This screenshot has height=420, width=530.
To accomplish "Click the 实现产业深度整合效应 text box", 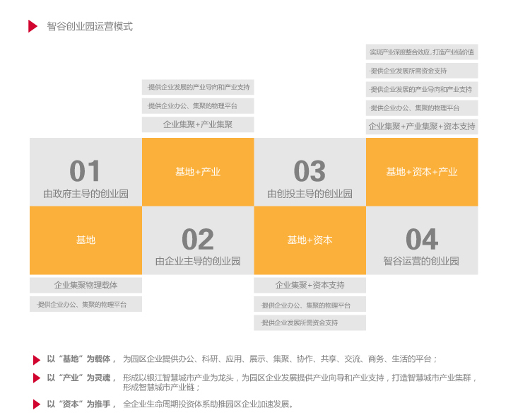I will pos(422,52).
